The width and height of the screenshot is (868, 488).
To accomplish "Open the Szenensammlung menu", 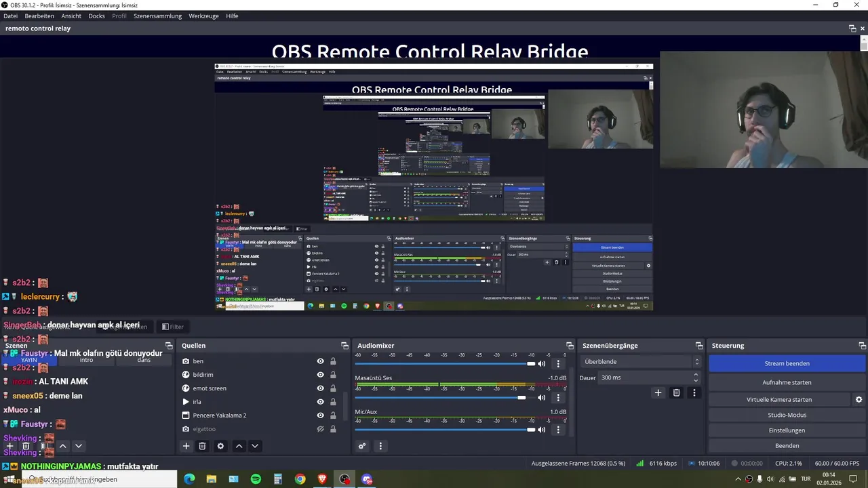I will pos(157,16).
